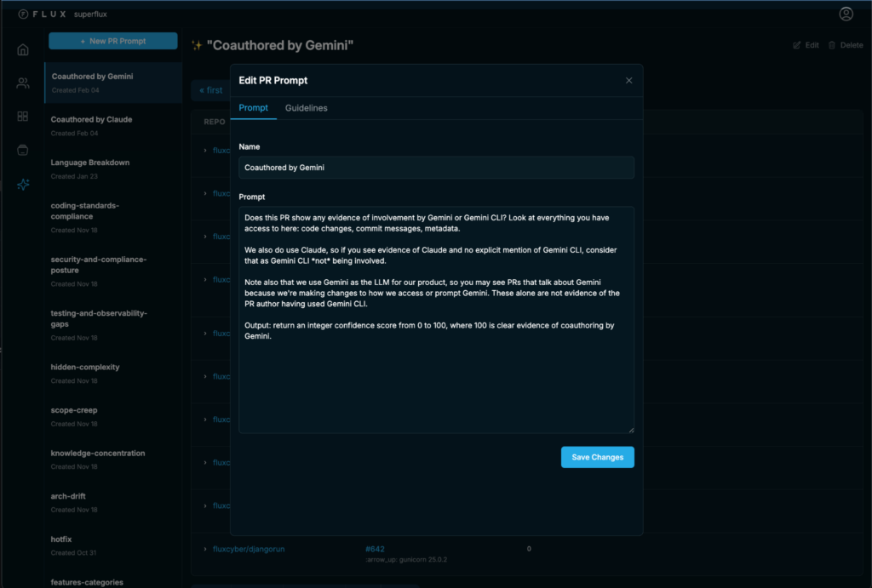Click the New PR Prompt button

[113, 41]
